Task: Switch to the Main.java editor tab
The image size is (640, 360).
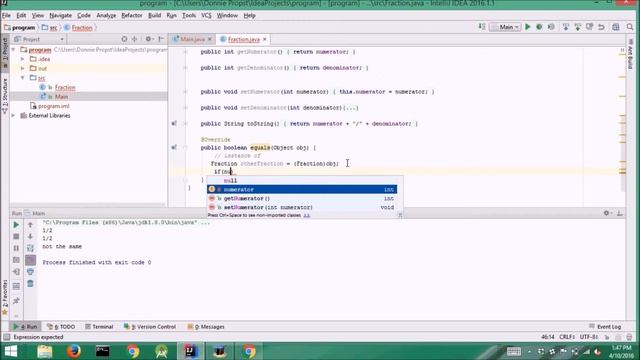Action: [192, 39]
